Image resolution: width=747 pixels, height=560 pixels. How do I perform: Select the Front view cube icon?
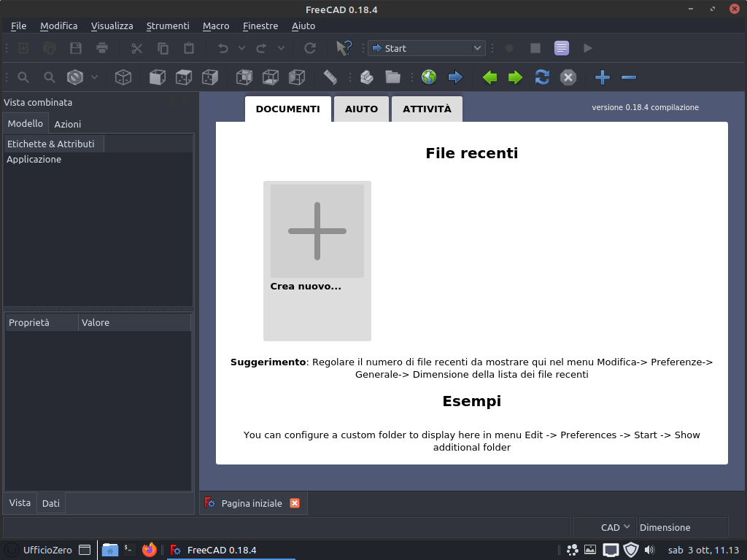158,77
